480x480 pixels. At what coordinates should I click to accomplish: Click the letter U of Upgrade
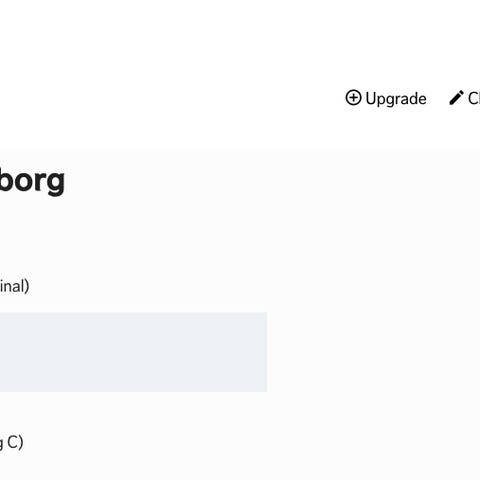(371, 99)
